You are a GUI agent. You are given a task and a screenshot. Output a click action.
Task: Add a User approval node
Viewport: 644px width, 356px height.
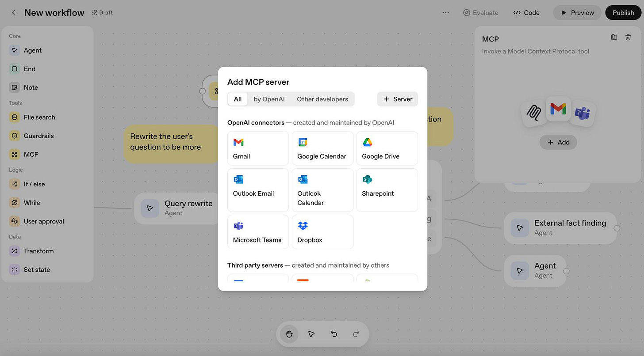pyautogui.click(x=47, y=221)
